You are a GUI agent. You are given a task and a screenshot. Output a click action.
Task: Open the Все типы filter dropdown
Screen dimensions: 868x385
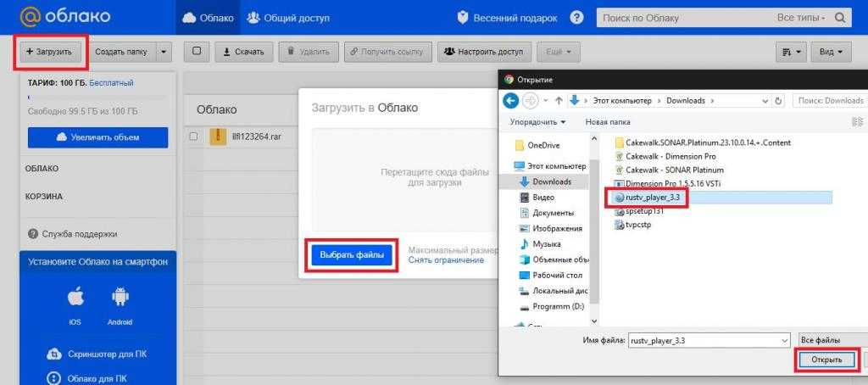tap(801, 18)
